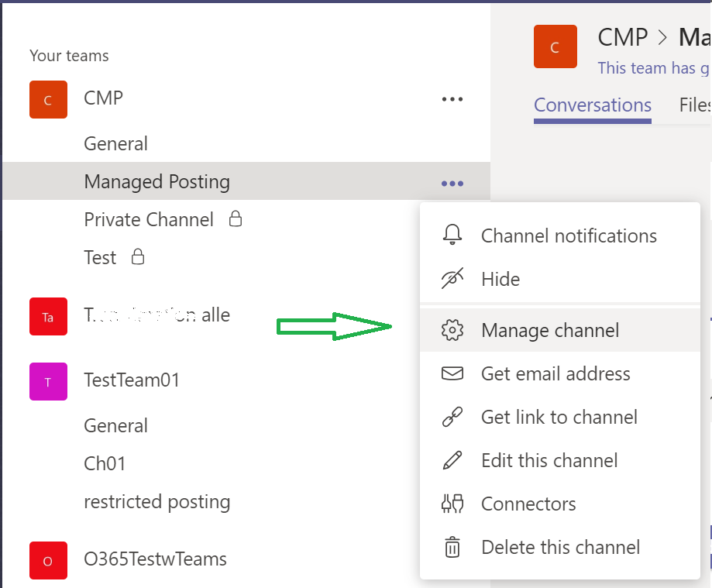Click the magenta TestTeam01 avatar
712x588 pixels.
click(x=49, y=381)
